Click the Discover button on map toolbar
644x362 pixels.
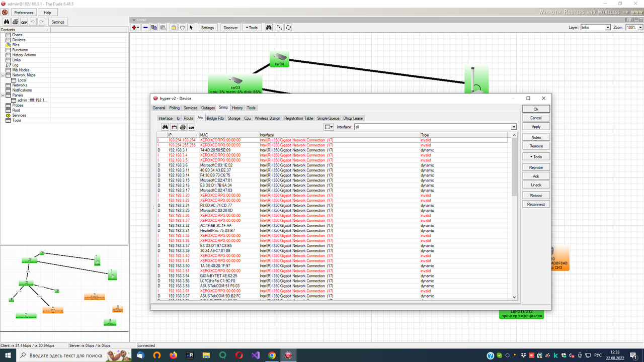230,28
